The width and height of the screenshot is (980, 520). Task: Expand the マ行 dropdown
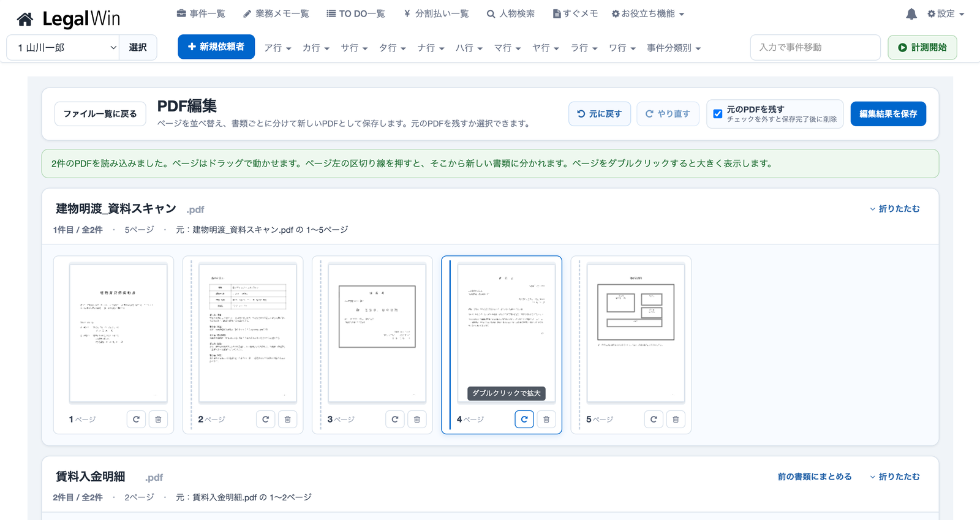[x=507, y=48]
